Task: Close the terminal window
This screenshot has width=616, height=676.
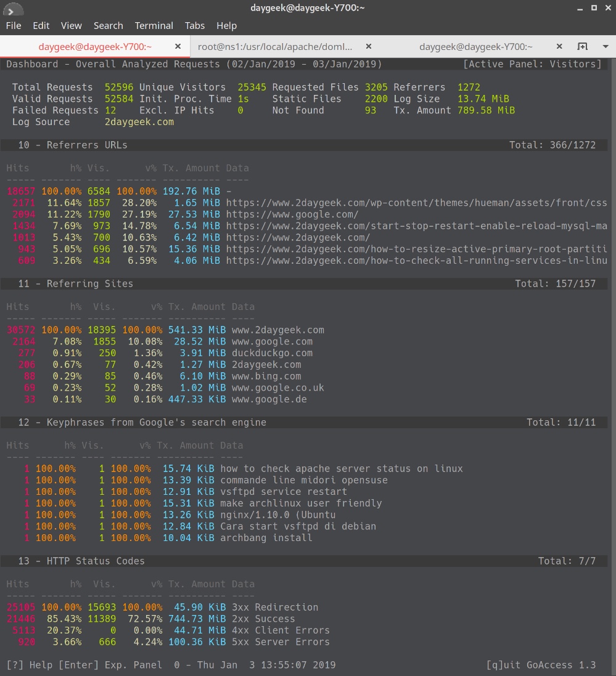Action: pyautogui.click(x=607, y=8)
